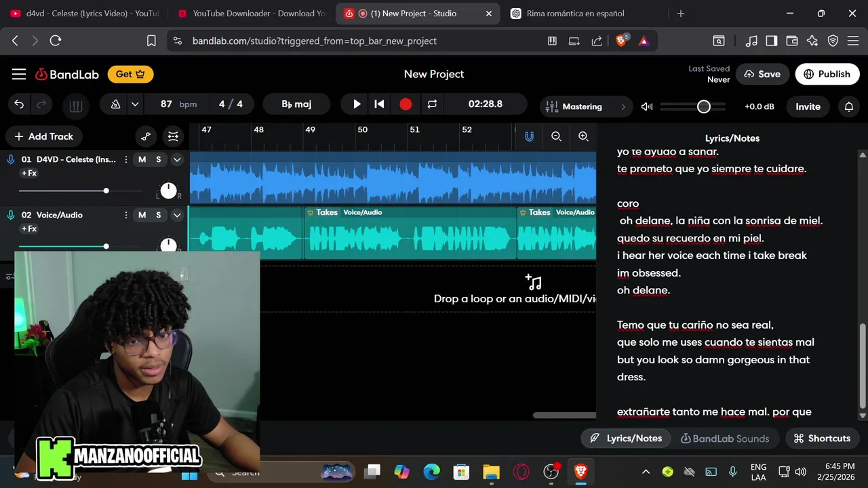Open the BandLab Sounds tab
Screen dimensions: 868x488
(725, 439)
